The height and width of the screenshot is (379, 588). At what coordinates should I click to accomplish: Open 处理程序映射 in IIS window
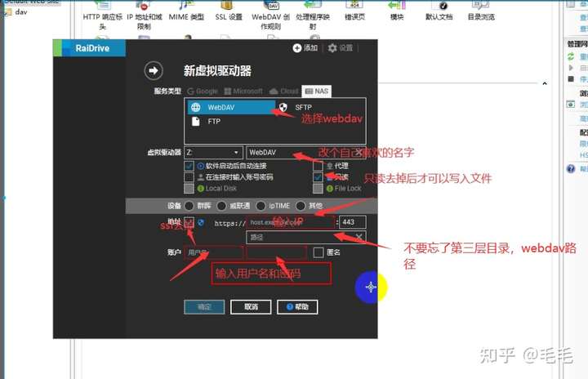313,15
